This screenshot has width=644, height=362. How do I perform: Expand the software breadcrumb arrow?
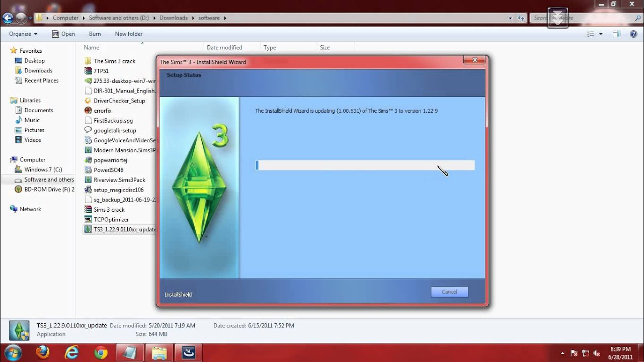point(225,18)
